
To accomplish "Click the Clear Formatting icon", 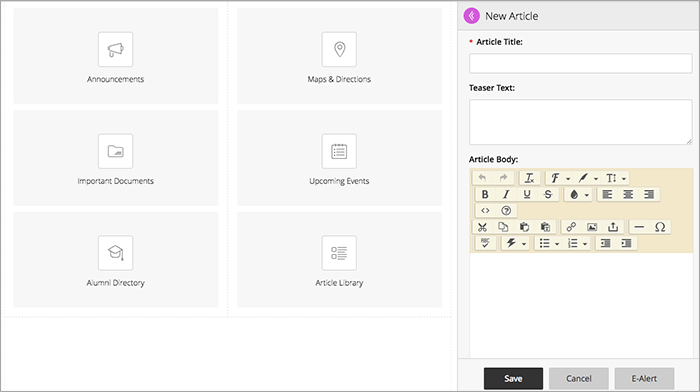I will click(529, 178).
